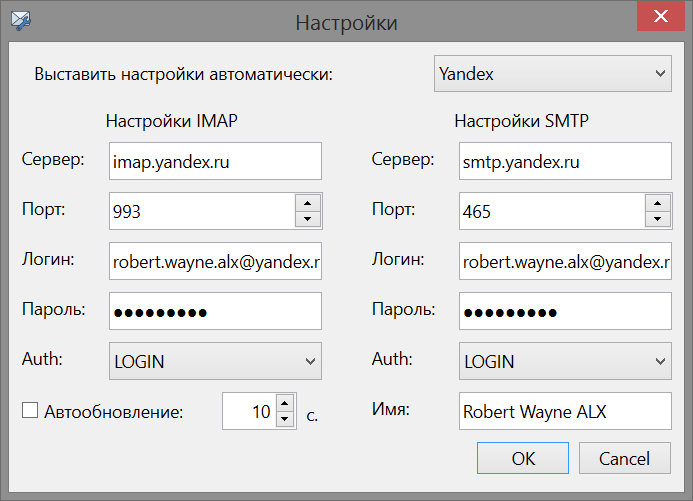Decrease the IMAP port with the down arrow

coord(308,219)
